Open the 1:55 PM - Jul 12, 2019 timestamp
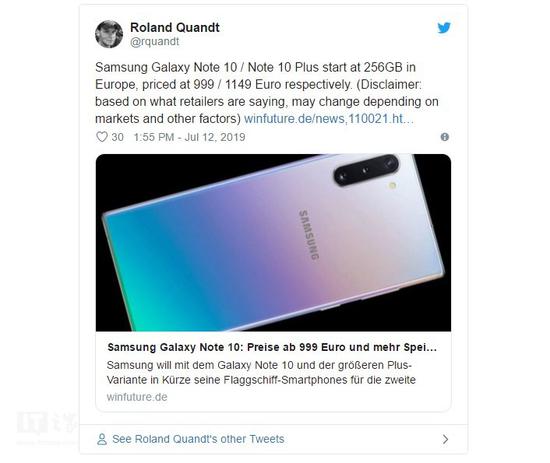The image size is (550, 463). (x=189, y=137)
